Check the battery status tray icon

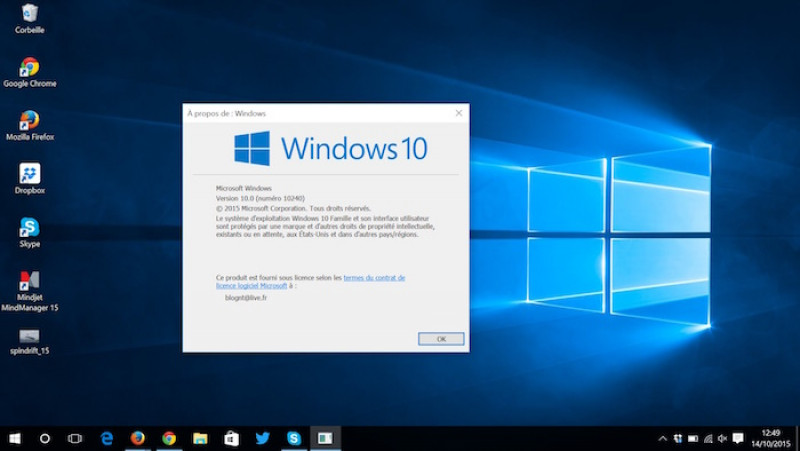click(x=693, y=438)
